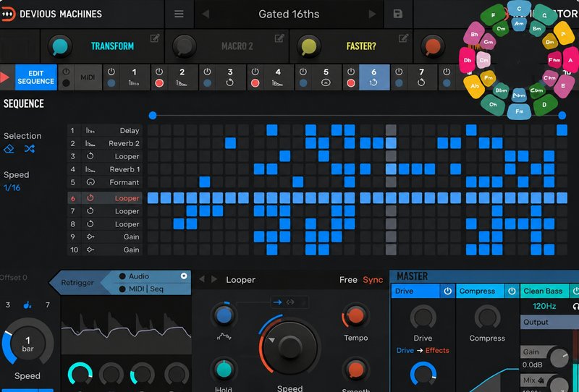Toggle power for effect slot 6
The height and width of the screenshot is (392, 579).
pos(351,71)
